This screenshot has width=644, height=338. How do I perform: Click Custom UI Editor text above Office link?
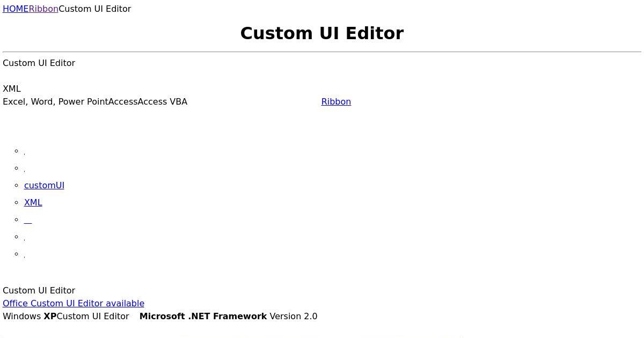click(39, 290)
